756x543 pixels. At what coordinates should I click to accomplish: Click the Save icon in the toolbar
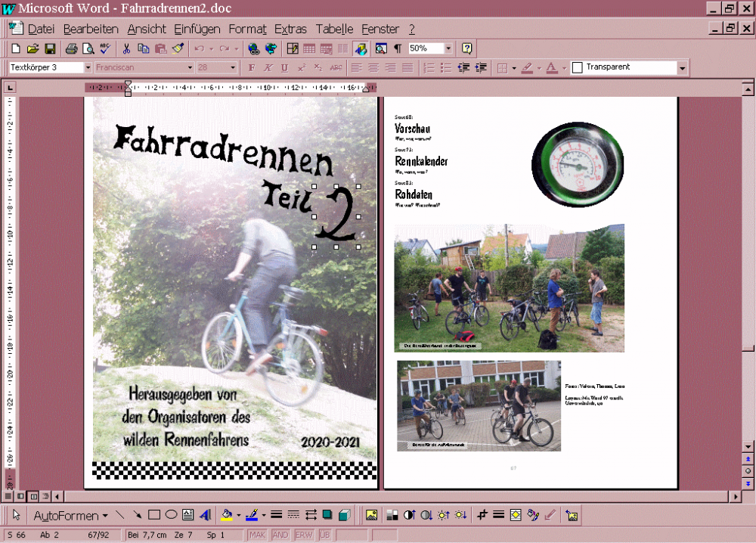(x=50, y=48)
